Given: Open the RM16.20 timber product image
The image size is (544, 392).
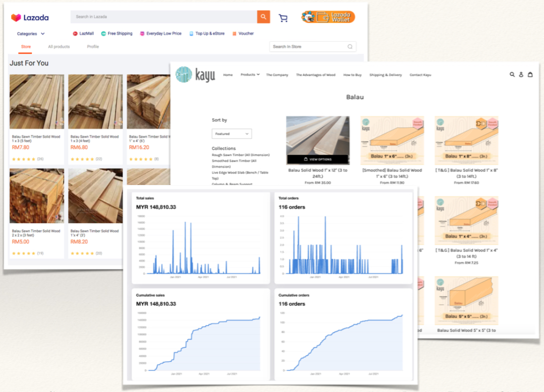Looking at the screenshot, I should pyautogui.click(x=148, y=101).
